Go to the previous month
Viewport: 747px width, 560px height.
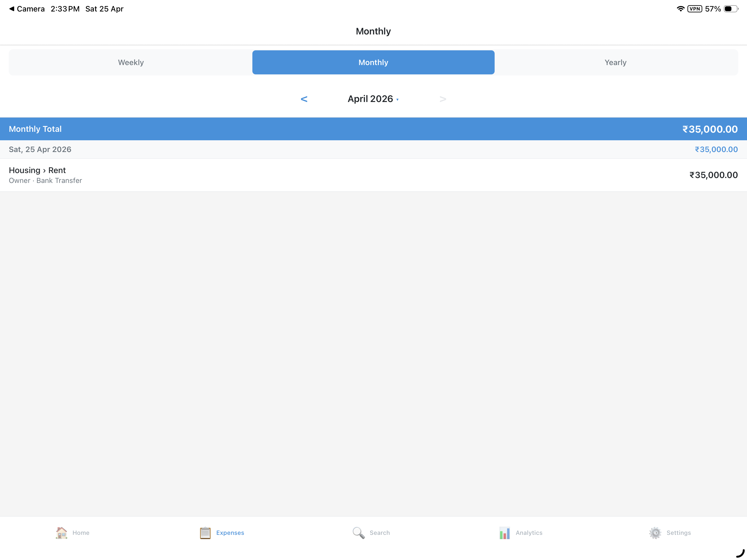click(x=304, y=99)
